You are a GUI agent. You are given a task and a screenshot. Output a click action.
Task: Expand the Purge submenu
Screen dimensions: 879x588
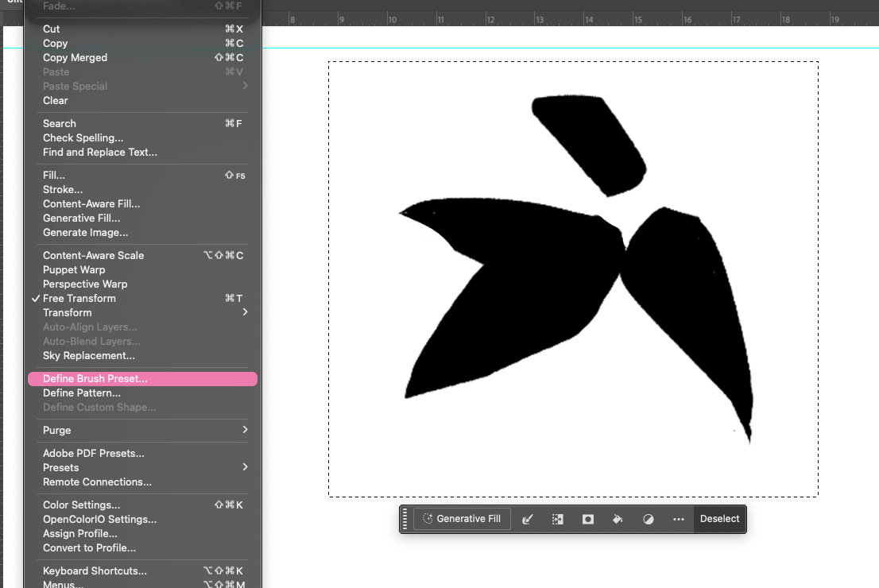(142, 431)
